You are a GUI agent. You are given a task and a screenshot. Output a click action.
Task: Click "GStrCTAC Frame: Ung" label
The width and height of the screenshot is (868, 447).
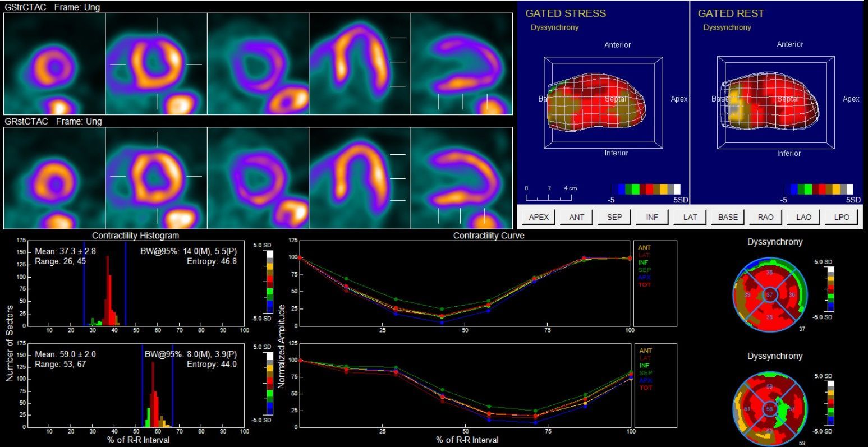tap(52, 8)
